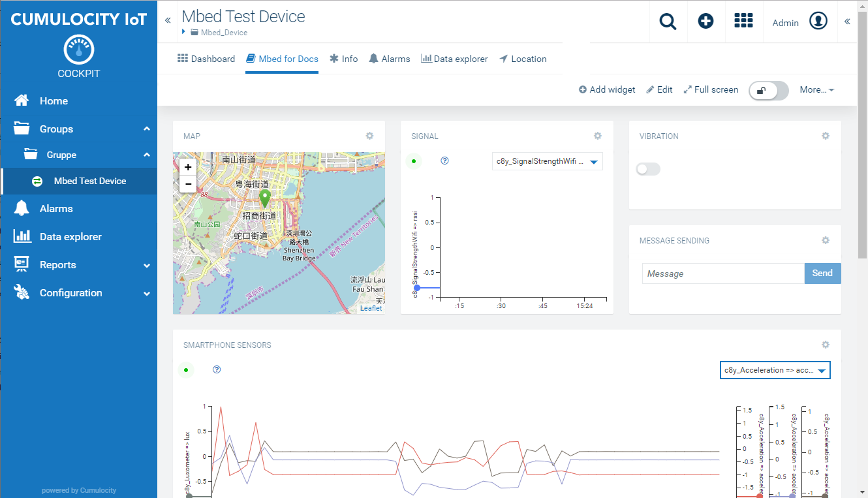Open the Info tab

click(343, 59)
